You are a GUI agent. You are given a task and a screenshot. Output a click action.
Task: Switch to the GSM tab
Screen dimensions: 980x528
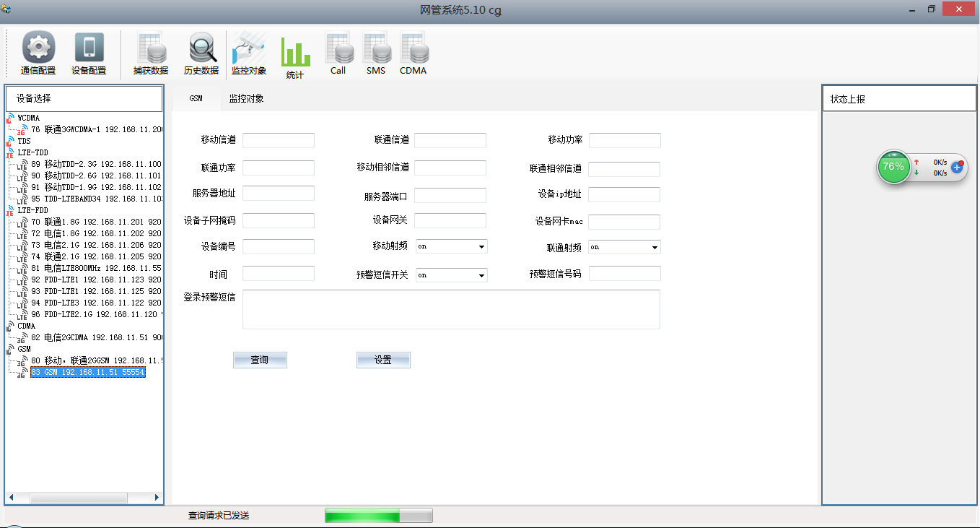[x=196, y=99]
